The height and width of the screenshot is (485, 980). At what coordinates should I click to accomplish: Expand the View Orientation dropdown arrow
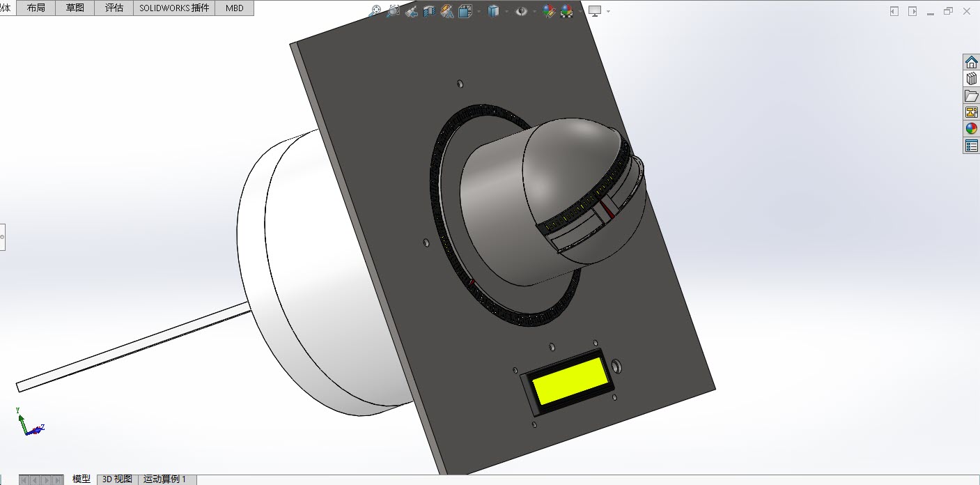tap(479, 12)
